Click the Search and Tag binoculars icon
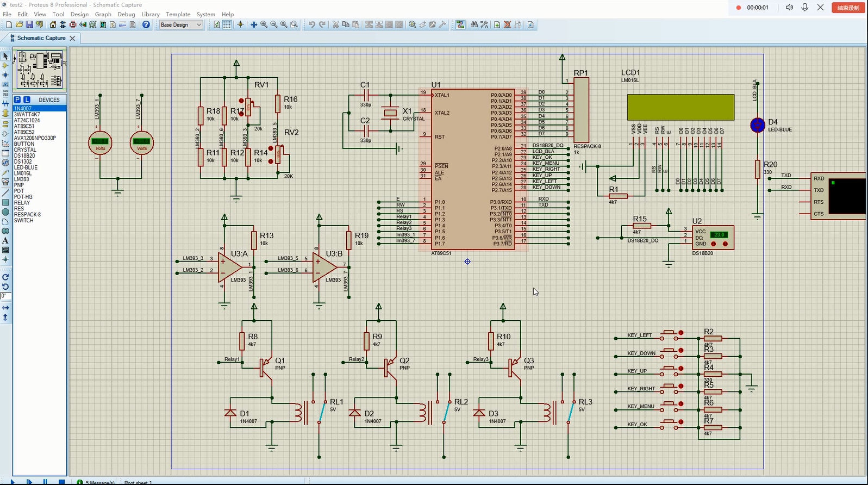This screenshot has height=485, width=868. (474, 24)
